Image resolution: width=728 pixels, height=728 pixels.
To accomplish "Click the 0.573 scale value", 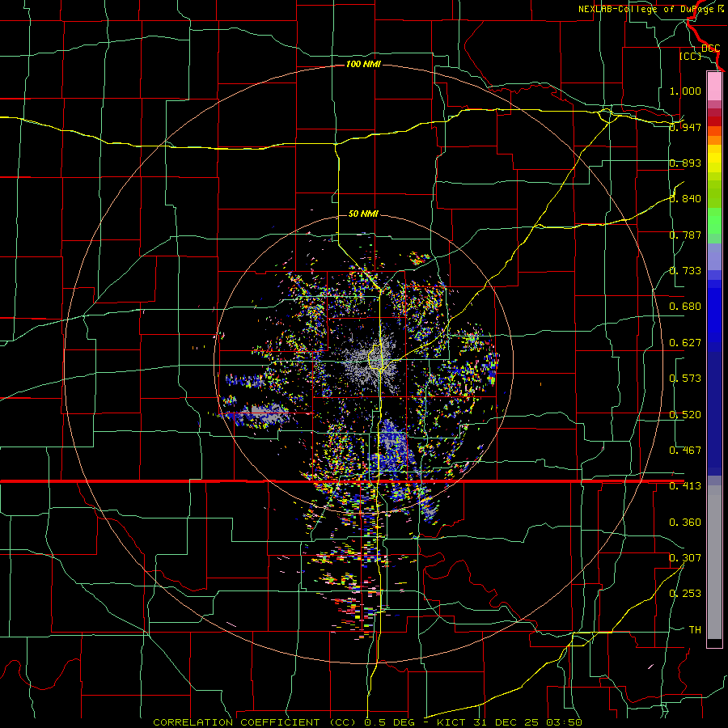I will (685, 379).
